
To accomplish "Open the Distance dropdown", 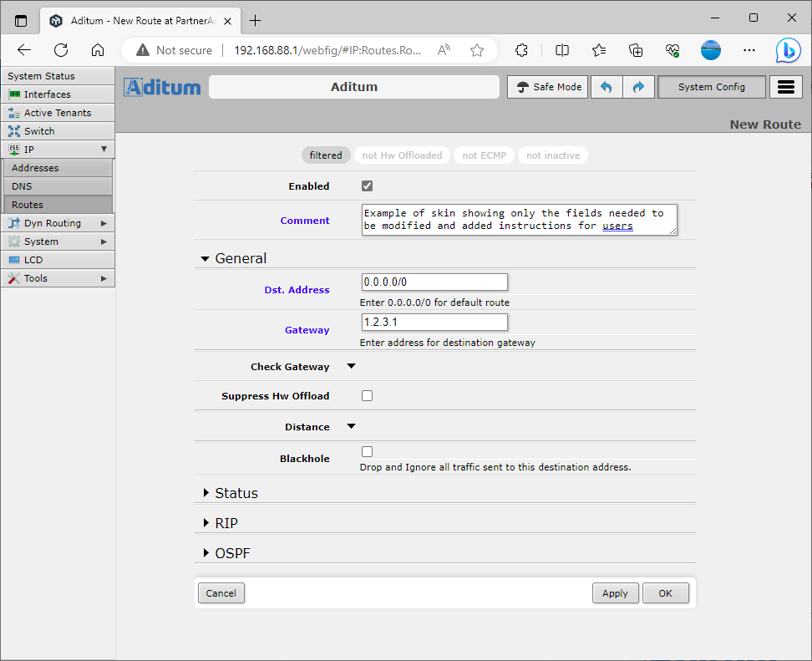I will point(350,426).
